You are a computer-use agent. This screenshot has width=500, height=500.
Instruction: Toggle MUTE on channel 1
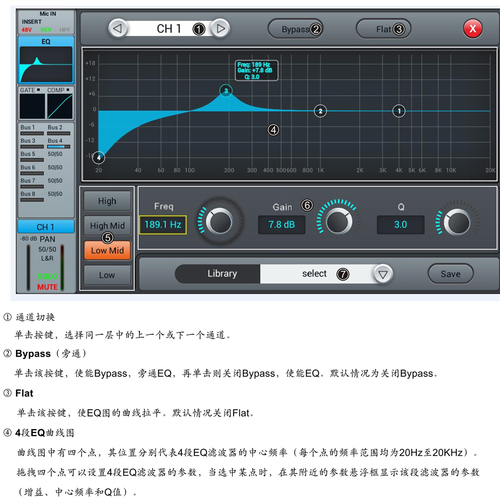click(47, 287)
